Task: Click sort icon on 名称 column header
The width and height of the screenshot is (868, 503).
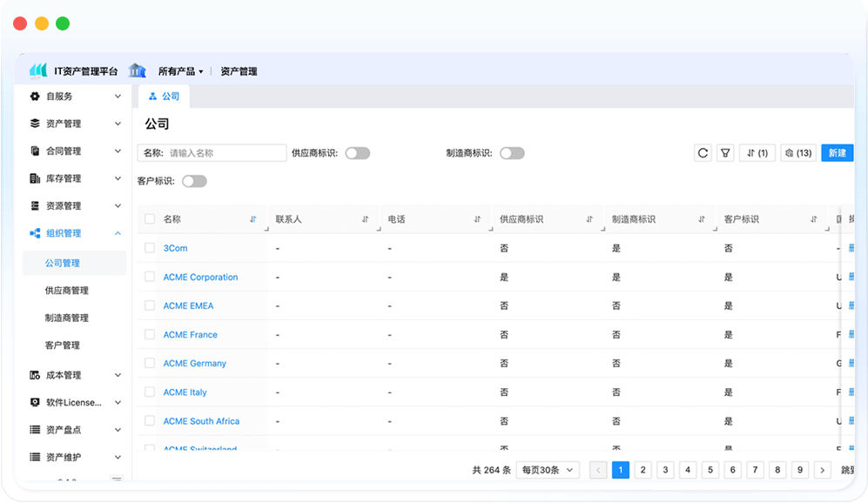Action: coord(253,219)
